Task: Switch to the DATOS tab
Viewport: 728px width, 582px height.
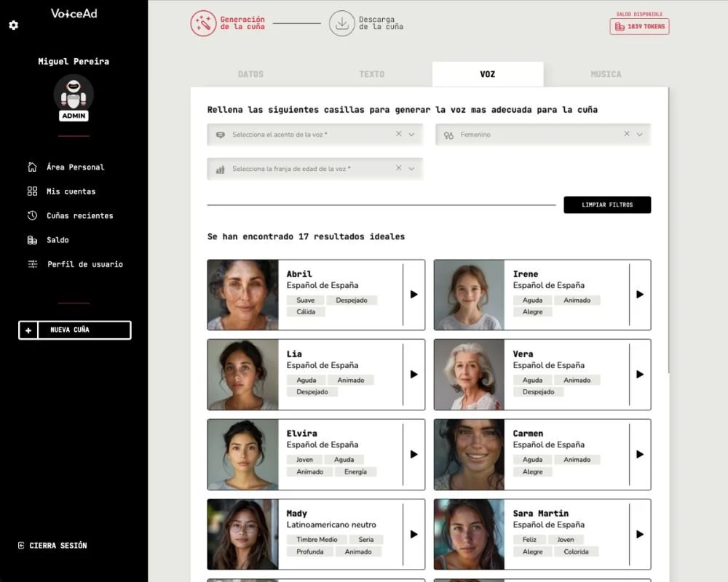Action: (250, 74)
